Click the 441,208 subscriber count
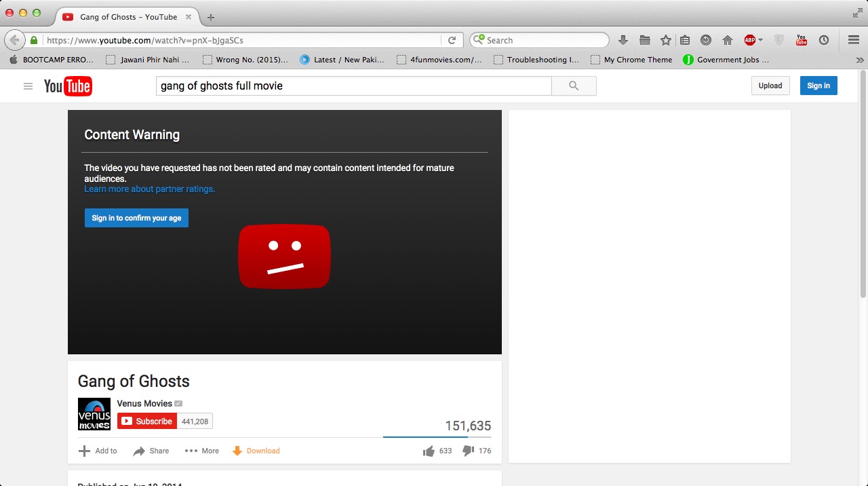This screenshot has height=486, width=868. [195, 422]
